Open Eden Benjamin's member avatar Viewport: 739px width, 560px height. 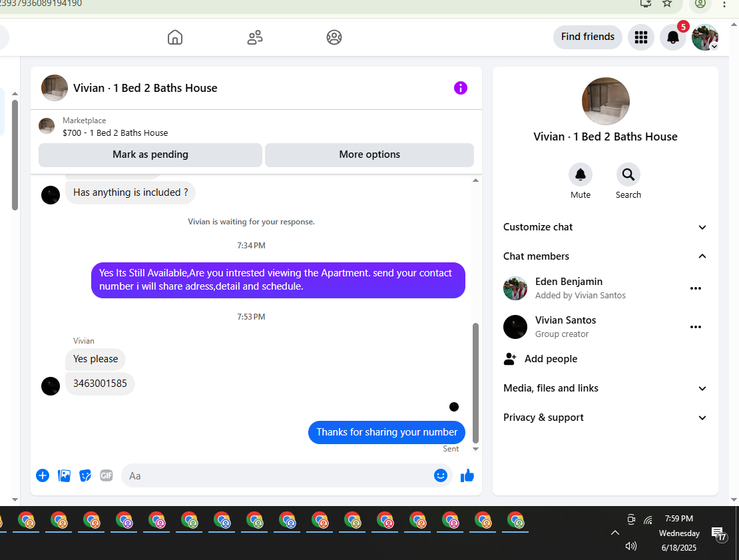coord(515,288)
